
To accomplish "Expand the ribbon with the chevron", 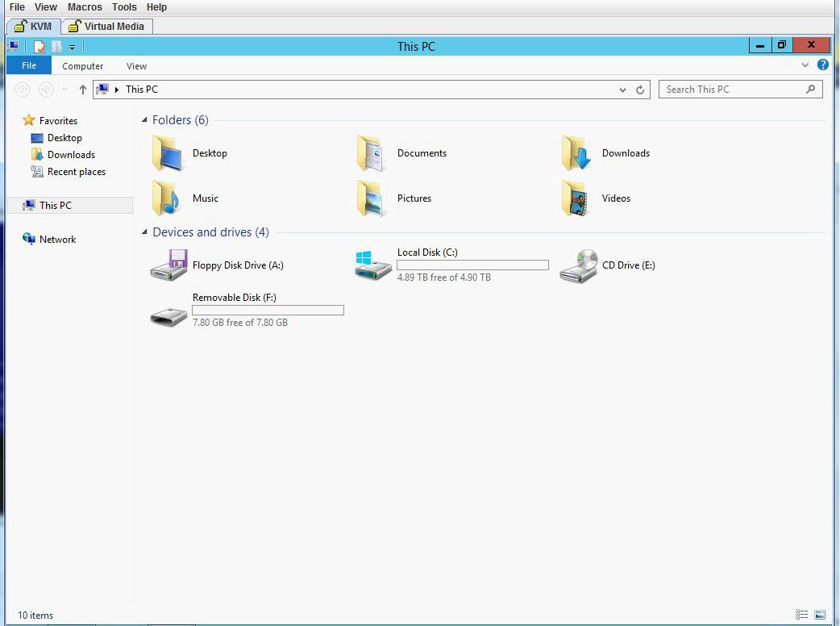I will [x=805, y=65].
